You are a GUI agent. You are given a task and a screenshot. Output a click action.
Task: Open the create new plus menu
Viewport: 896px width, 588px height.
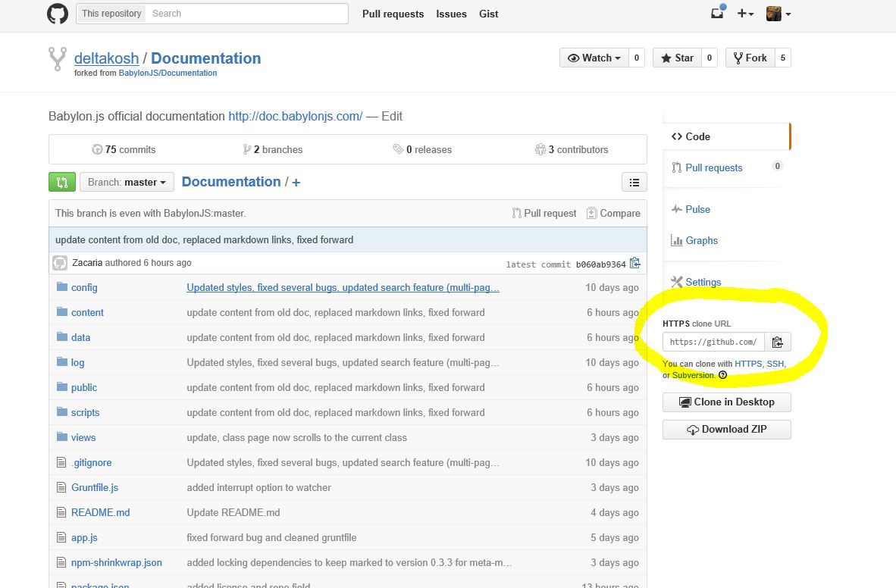point(745,13)
